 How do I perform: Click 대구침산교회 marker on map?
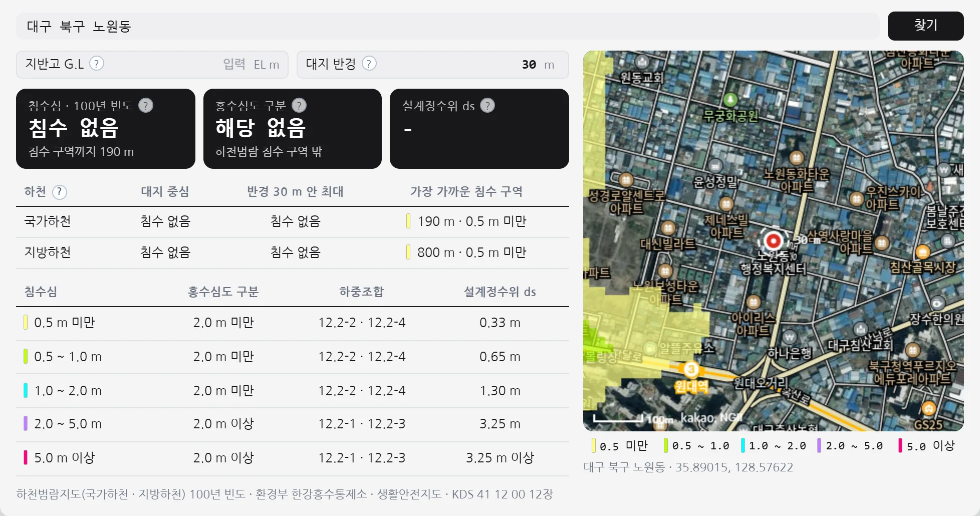(861, 329)
